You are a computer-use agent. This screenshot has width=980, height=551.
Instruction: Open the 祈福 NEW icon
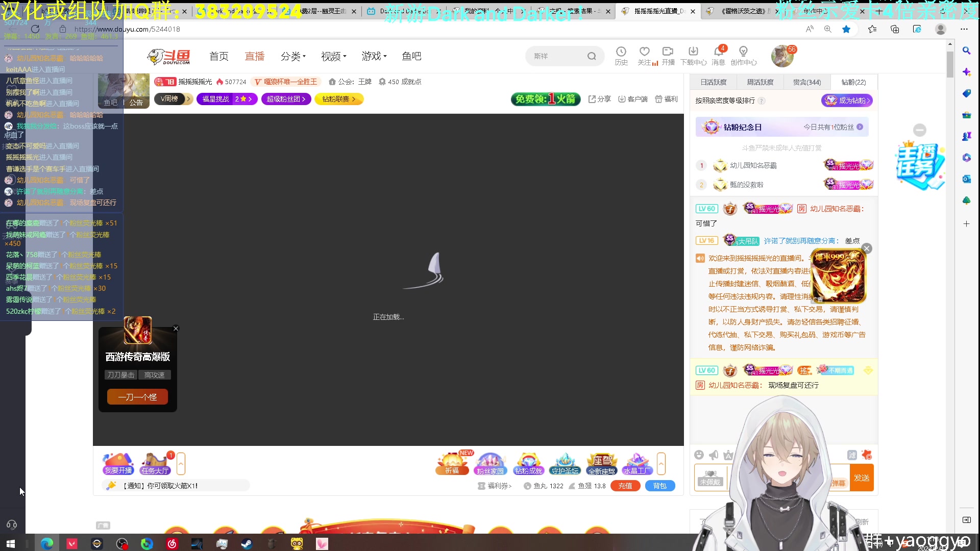click(x=452, y=463)
